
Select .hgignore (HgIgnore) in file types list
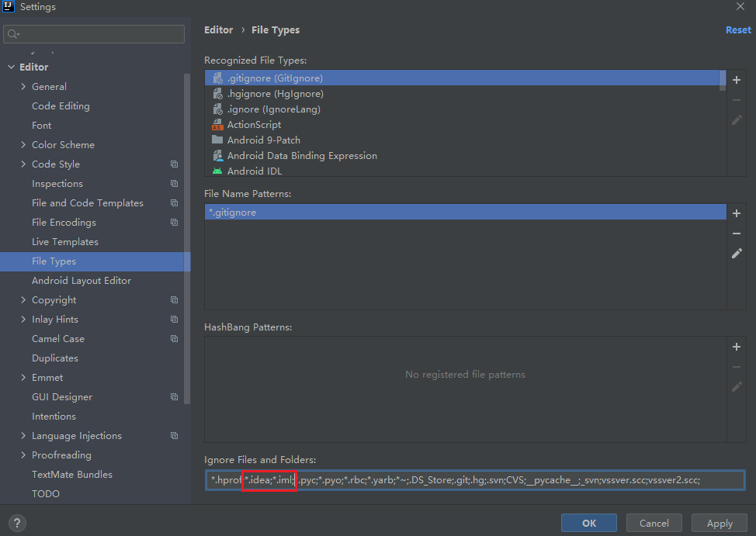click(x=465, y=94)
